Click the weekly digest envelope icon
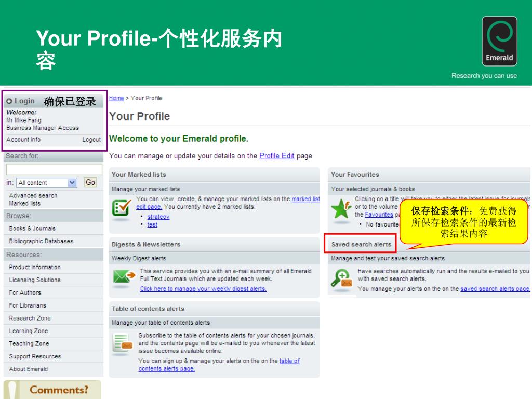 124,276
